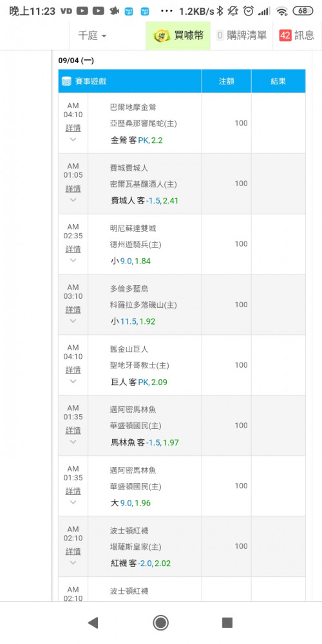
Task: Select the 買噓幣 buy coins button
Action: (178, 35)
